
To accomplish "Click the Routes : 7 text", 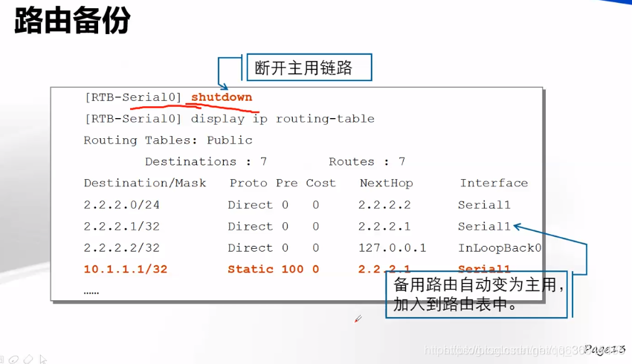I will pos(367,161).
